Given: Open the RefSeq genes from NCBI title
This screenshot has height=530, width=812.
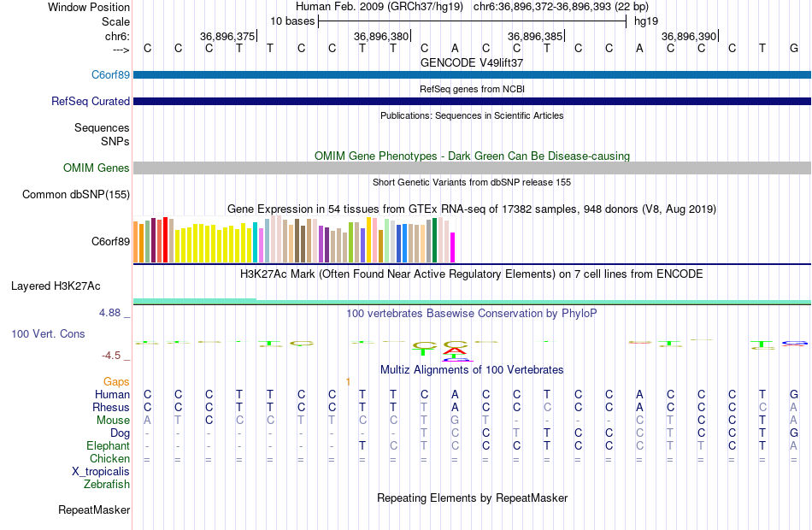Looking at the screenshot, I should tap(472, 89).
